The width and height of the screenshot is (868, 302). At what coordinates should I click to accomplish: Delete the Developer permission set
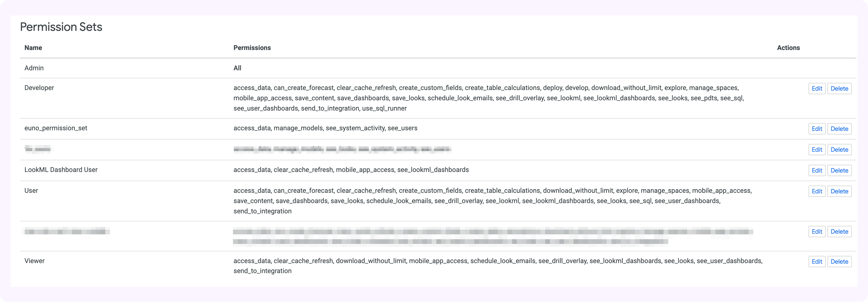pyautogui.click(x=839, y=89)
